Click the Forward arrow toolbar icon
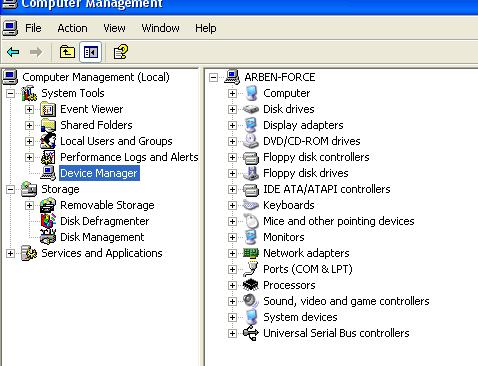 coord(36,52)
